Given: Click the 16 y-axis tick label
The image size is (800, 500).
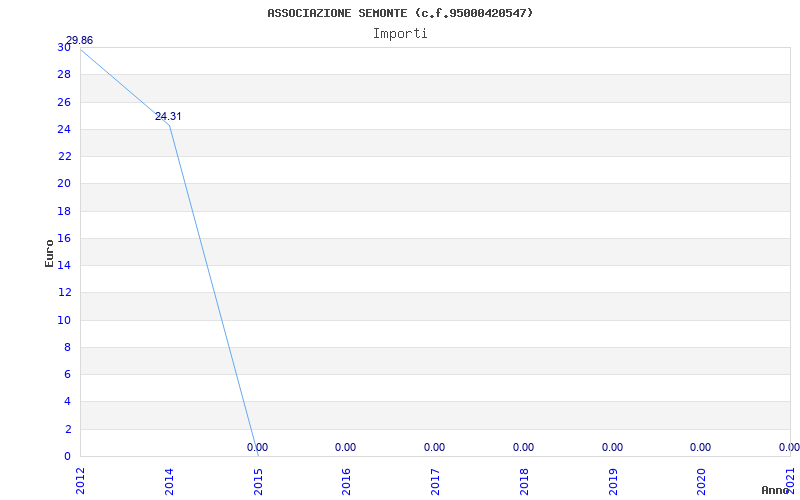Looking at the screenshot, I should click(64, 238).
